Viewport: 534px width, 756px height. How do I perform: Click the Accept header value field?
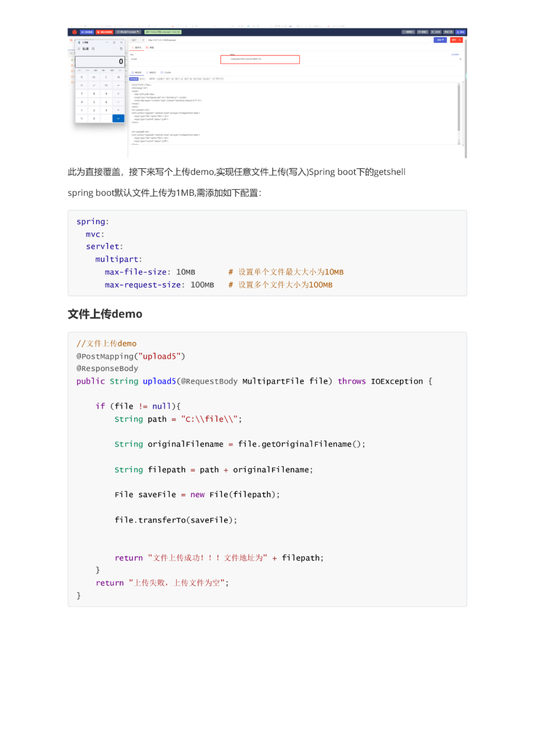pos(260,59)
